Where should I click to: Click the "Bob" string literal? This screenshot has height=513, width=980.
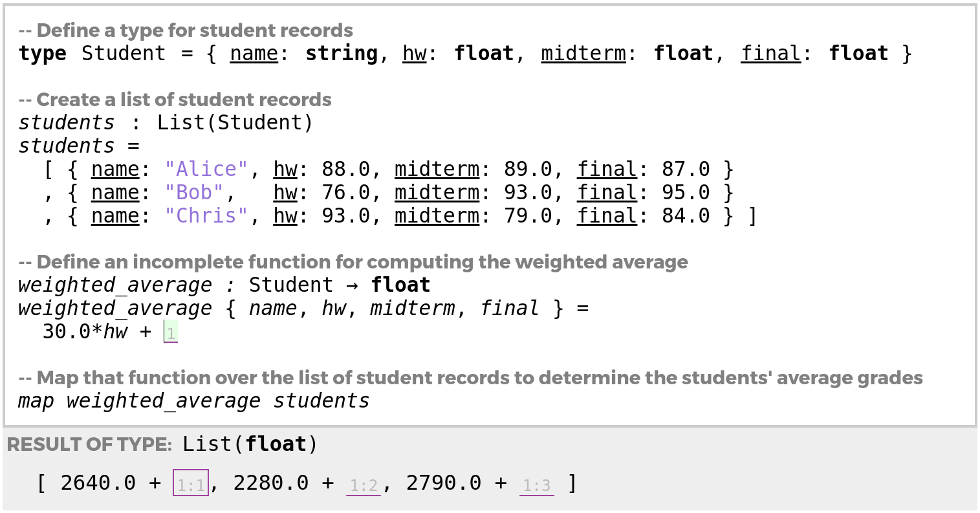click(x=194, y=193)
